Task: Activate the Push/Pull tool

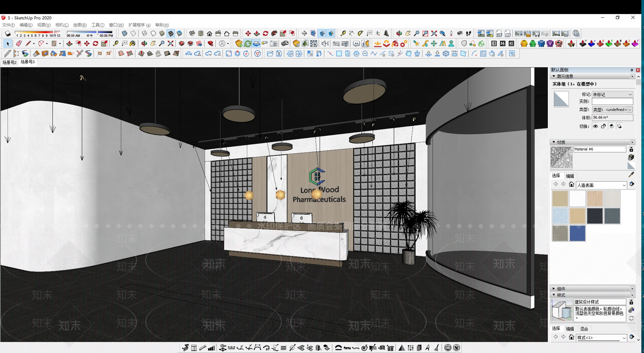Action: pos(69,44)
